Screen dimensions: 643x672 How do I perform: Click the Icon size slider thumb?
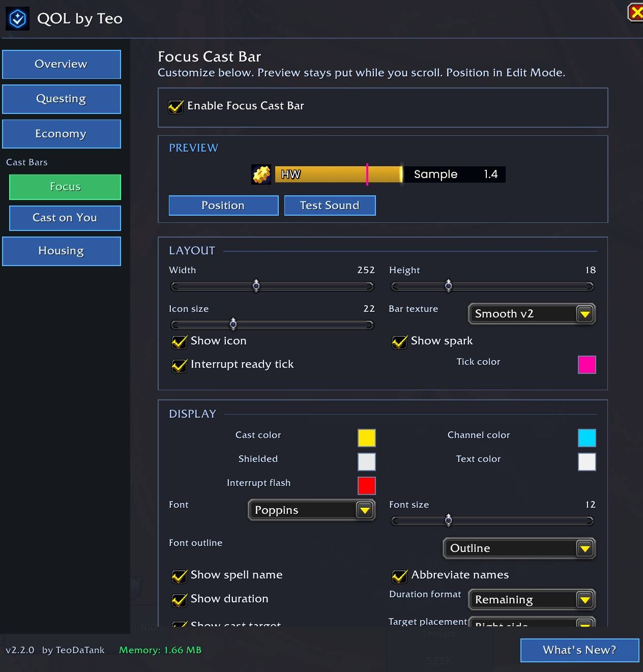pyautogui.click(x=233, y=324)
